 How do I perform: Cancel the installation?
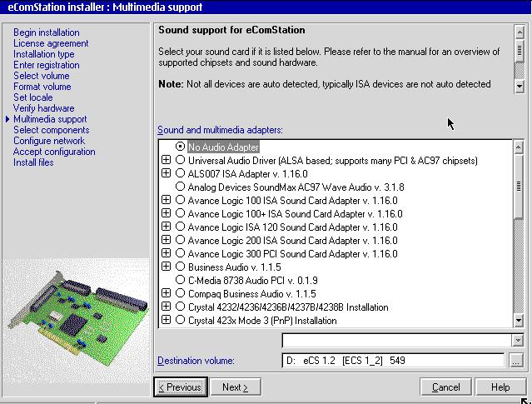click(x=445, y=387)
